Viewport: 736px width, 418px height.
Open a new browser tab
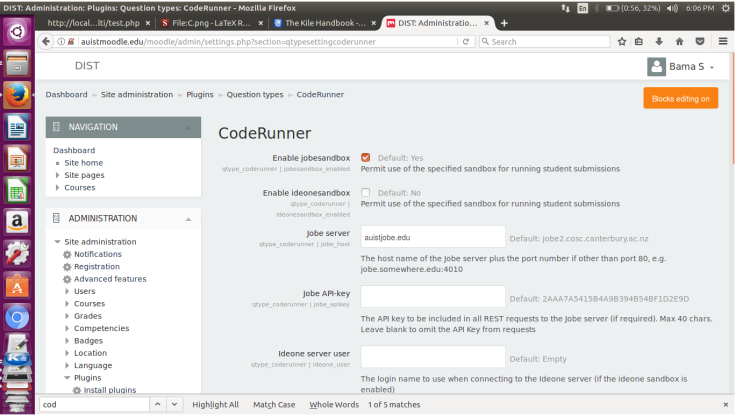504,22
